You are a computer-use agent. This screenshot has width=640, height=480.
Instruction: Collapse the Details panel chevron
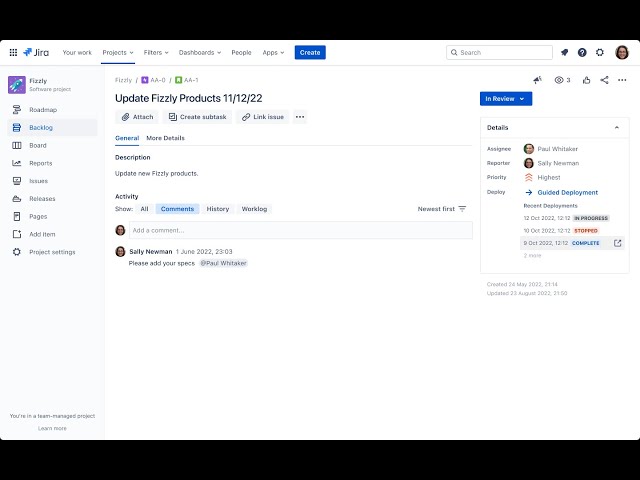[617, 128]
